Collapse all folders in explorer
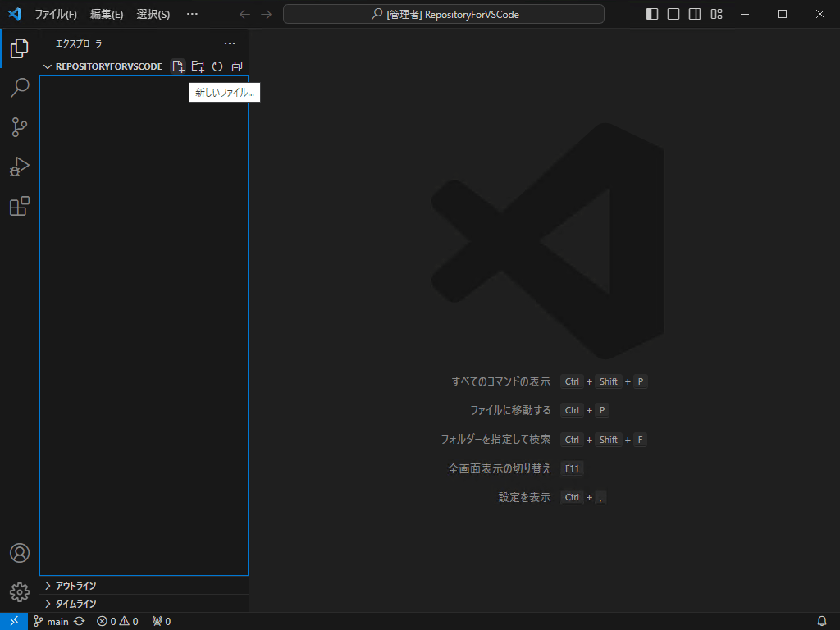Screen dimensions: 840x630 pos(237,66)
